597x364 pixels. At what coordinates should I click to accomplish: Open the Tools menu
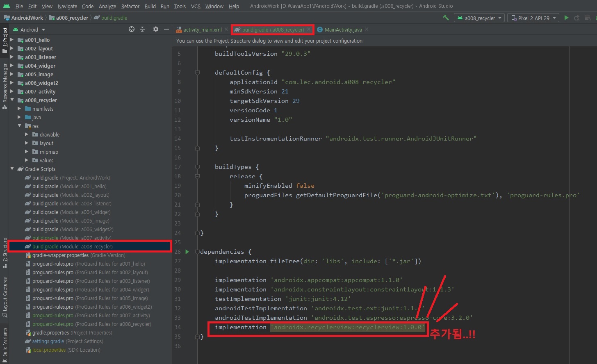tap(180, 6)
